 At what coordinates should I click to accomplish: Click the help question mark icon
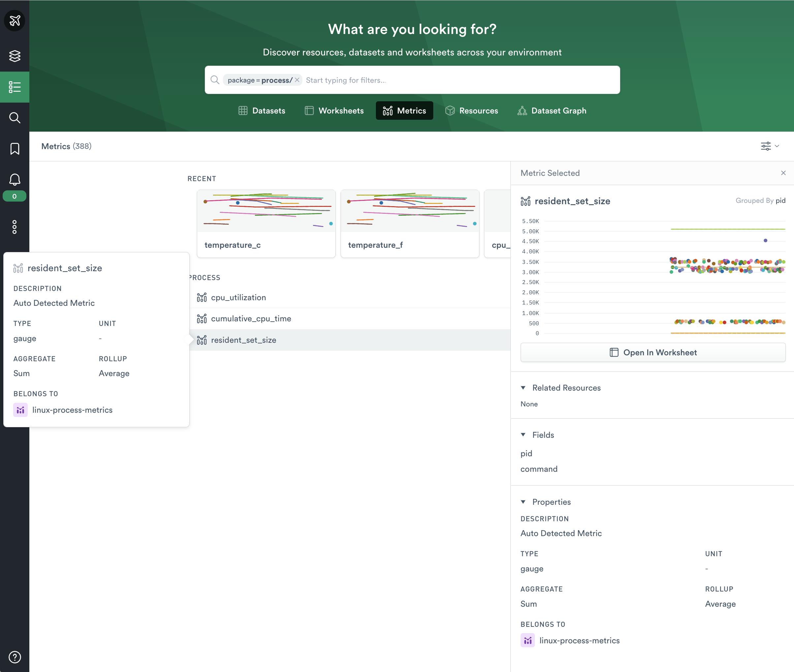(15, 657)
